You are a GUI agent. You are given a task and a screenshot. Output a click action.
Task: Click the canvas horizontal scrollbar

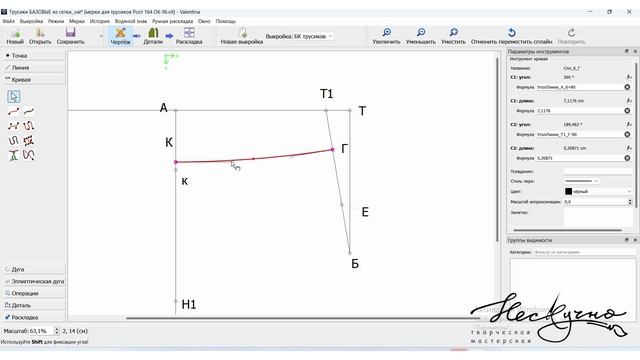click(x=302, y=318)
